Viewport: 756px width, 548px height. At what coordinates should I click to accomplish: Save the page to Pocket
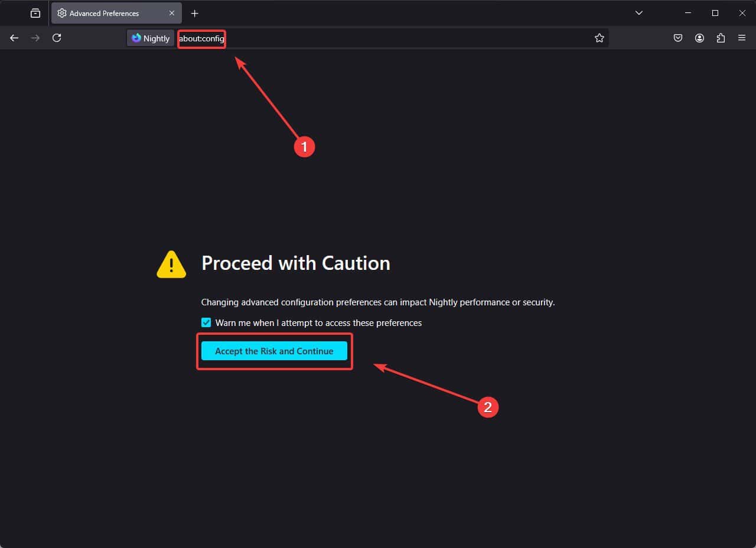point(678,38)
